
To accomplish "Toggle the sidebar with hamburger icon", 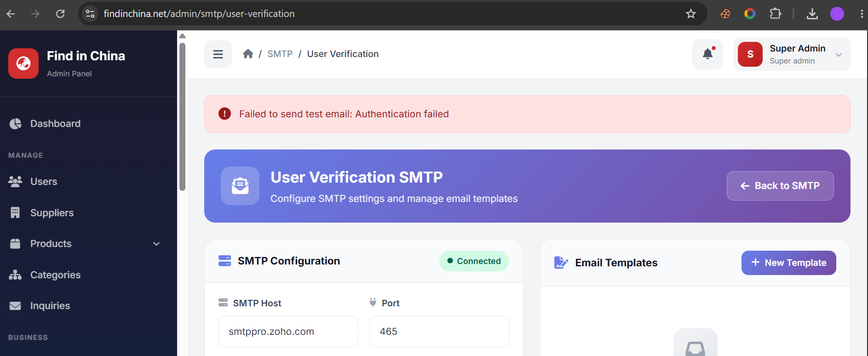I will pyautogui.click(x=218, y=54).
